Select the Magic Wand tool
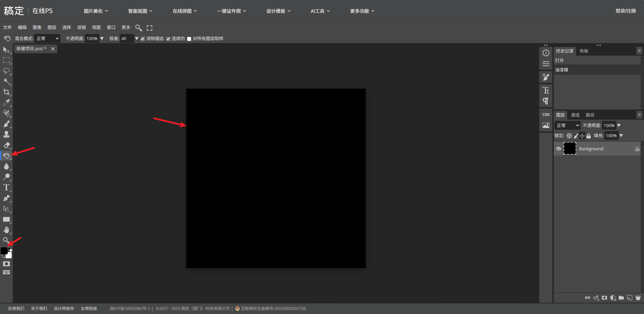 [6, 82]
